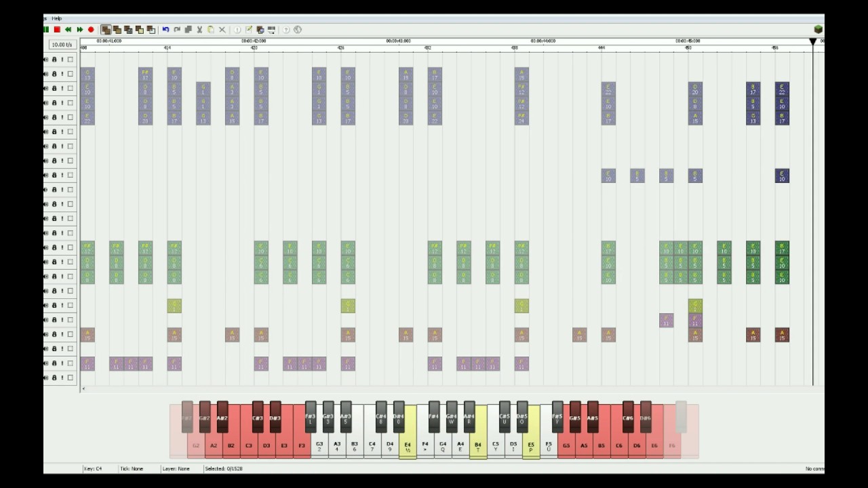Viewport: 868px width, 488px height.
Task: Adjust volume icon of the last visible layer
Action: pos(46,378)
